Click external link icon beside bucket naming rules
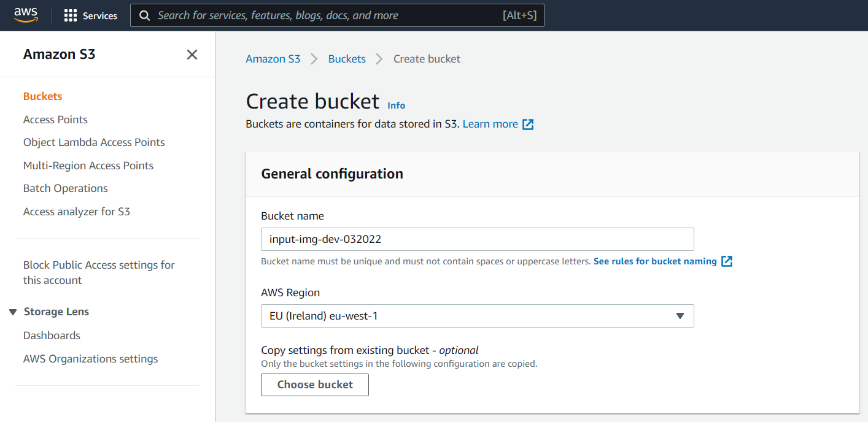This screenshot has height=422, width=868. [727, 261]
